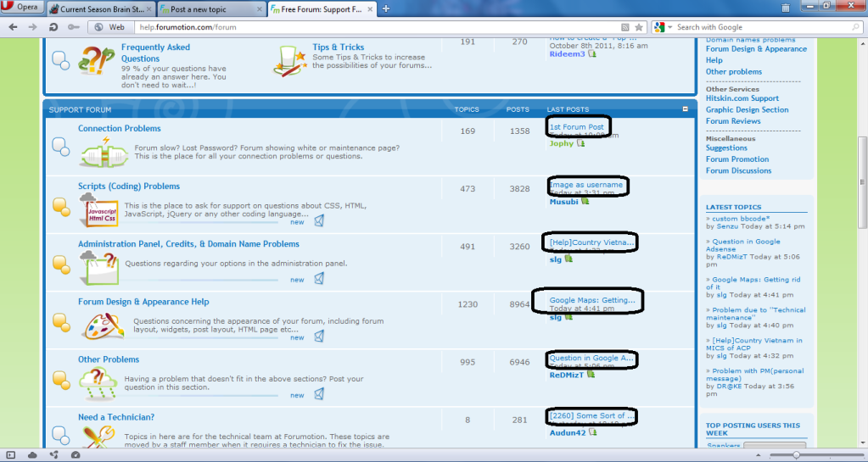868x462 pixels.
Task: Open Opera Link cloud icon in status bar
Action: [32, 455]
